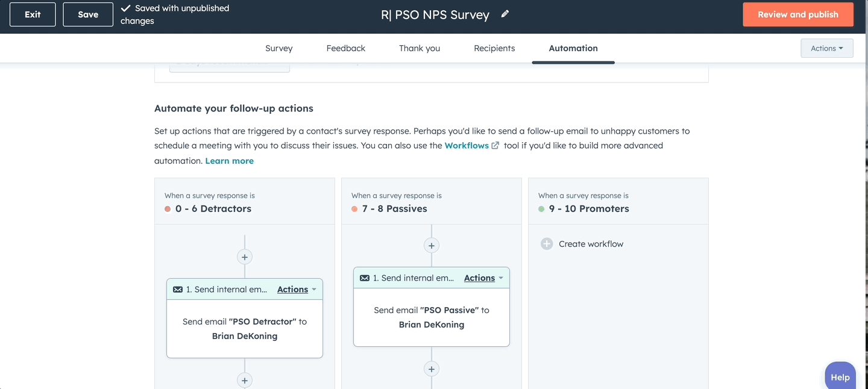
Task: Click plus icon beside Create workflow
Action: tap(547, 244)
